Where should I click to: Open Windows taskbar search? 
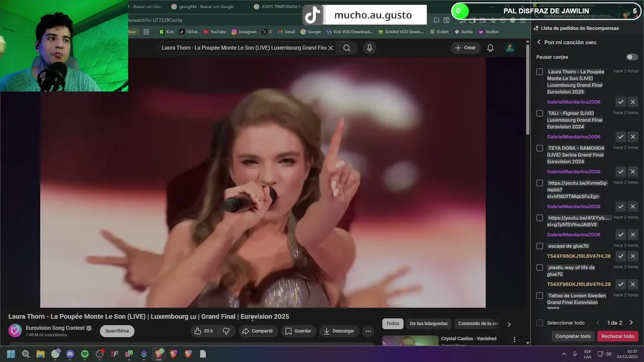click(x=26, y=354)
